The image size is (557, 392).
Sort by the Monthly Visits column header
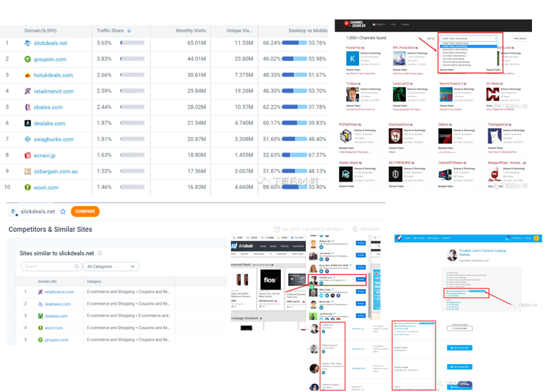pos(190,31)
